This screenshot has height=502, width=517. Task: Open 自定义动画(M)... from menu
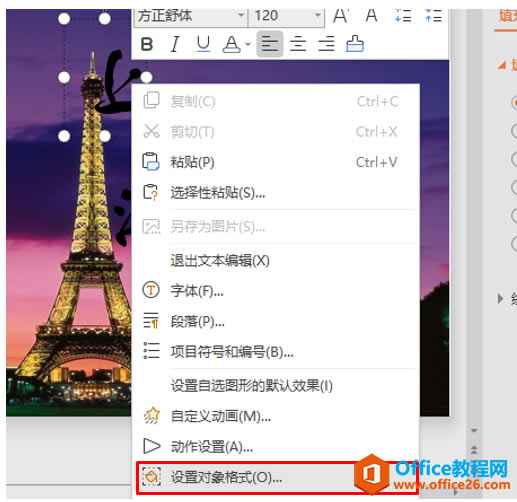276,416
